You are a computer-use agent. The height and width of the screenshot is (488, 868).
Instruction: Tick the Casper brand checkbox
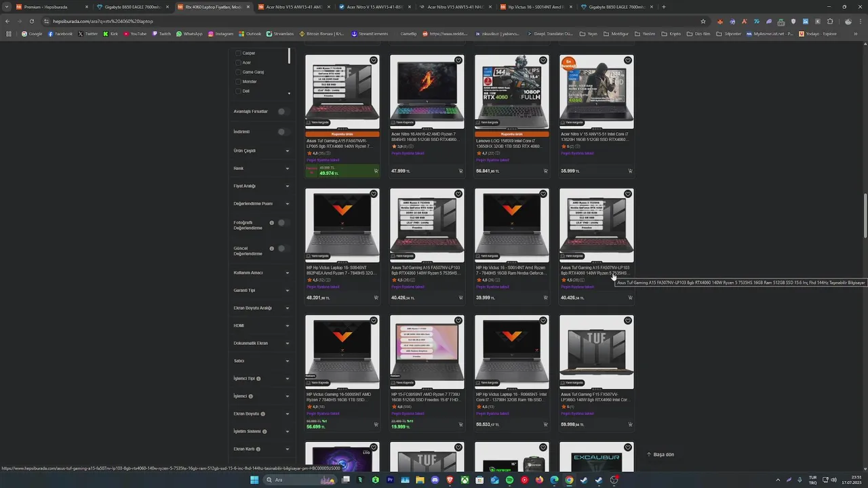tap(238, 53)
